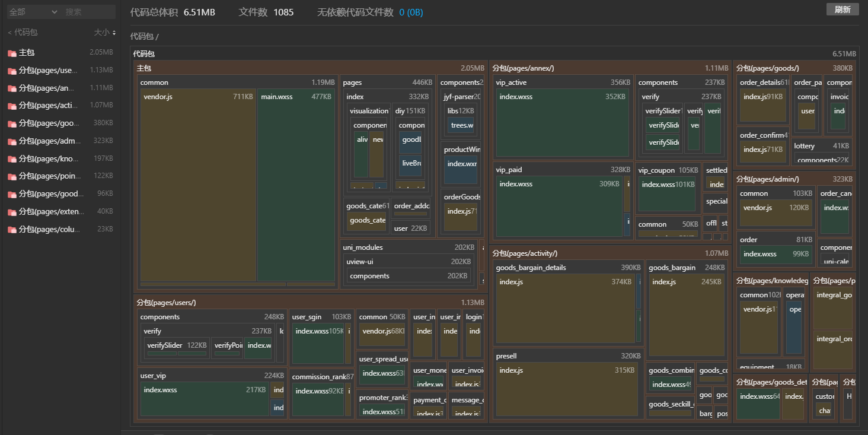Click goods_cate block in pages

(x=366, y=221)
